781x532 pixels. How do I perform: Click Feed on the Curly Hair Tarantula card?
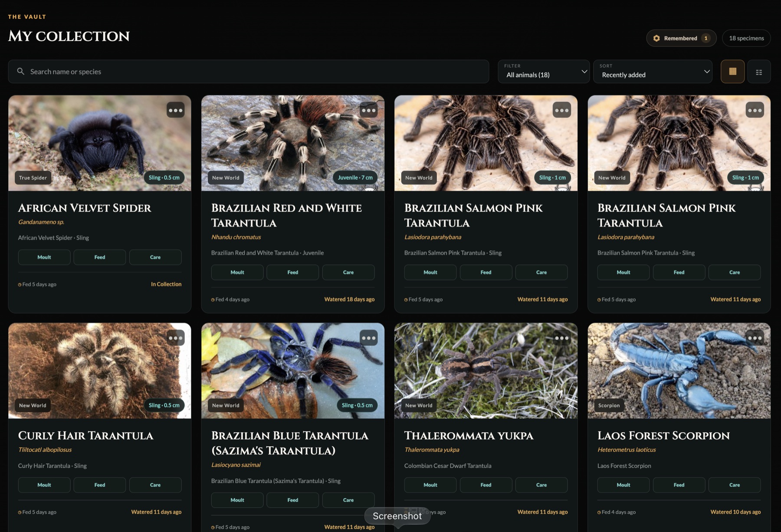[x=100, y=485]
